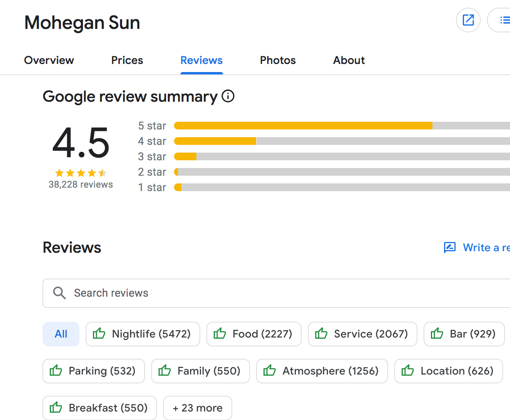The image size is (510, 420).
Task: Click the list view icon button
Action: coord(500,20)
